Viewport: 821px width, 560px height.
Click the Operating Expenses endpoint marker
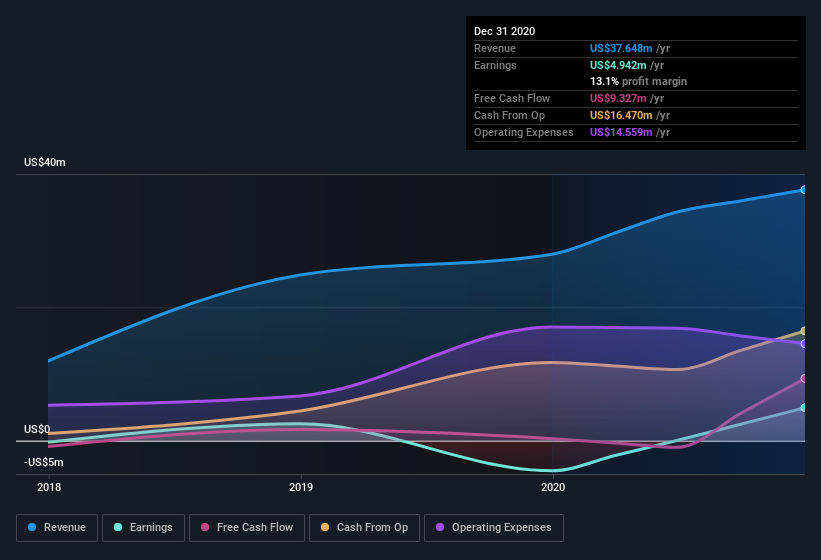804,344
